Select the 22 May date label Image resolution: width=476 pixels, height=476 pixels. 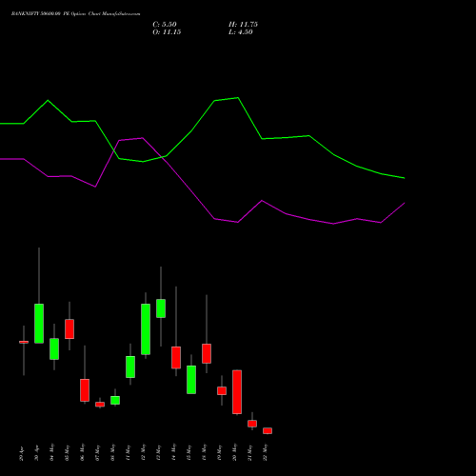click(x=265, y=452)
